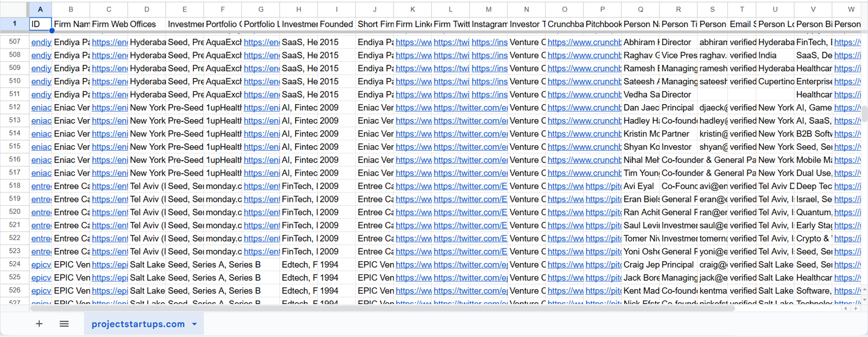The width and height of the screenshot is (868, 337).
Task: Select the Offices header cell
Action: point(146,24)
